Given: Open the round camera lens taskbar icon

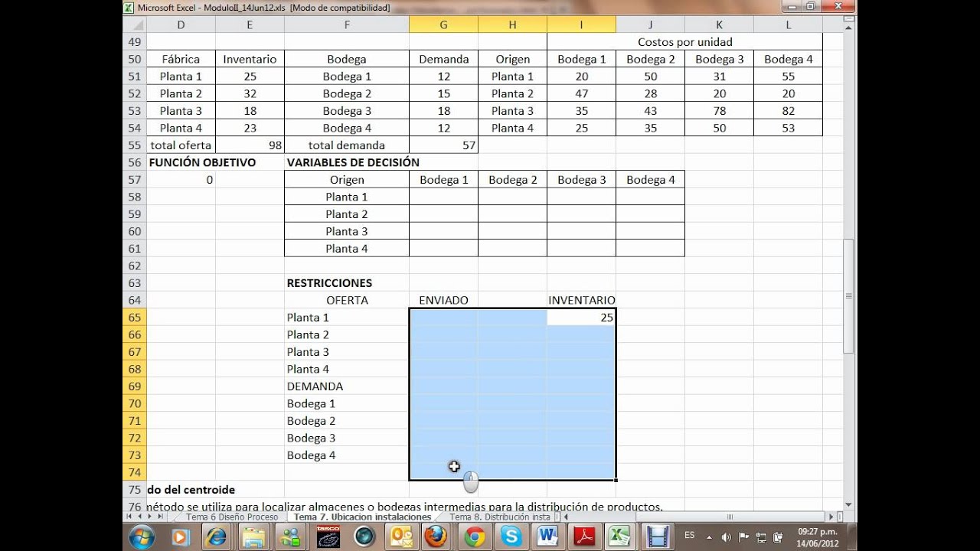Looking at the screenshot, I should (x=364, y=537).
